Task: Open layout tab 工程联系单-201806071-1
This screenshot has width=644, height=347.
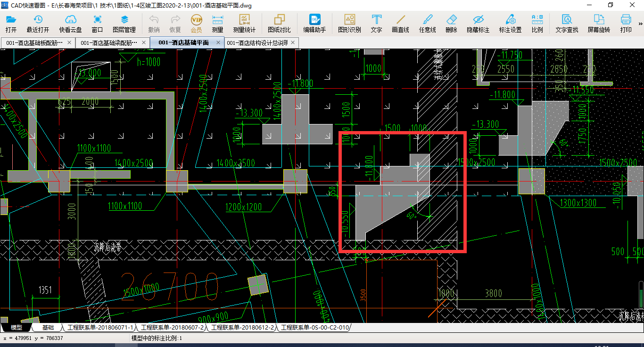Action: 100,327
